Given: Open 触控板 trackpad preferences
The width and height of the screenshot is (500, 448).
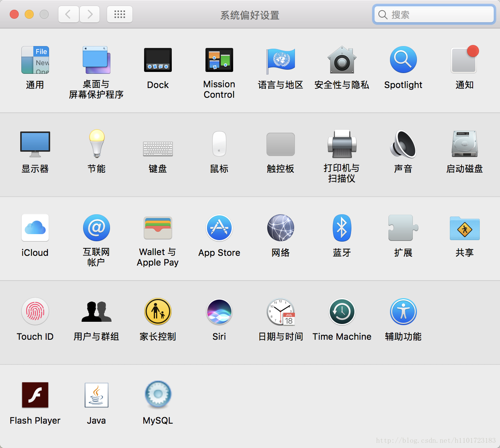Looking at the screenshot, I should 281,144.
